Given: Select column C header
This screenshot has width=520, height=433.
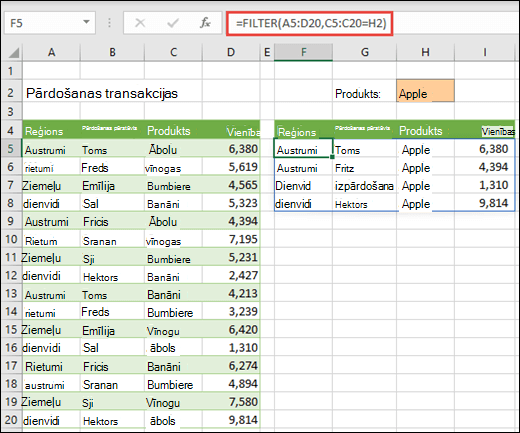Looking at the screenshot, I should click(x=173, y=52).
